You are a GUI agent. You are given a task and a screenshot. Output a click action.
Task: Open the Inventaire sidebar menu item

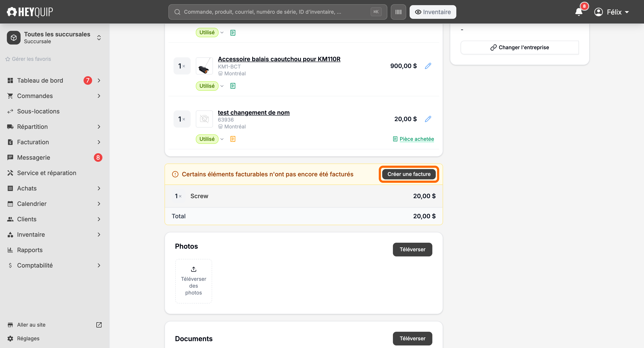54,235
